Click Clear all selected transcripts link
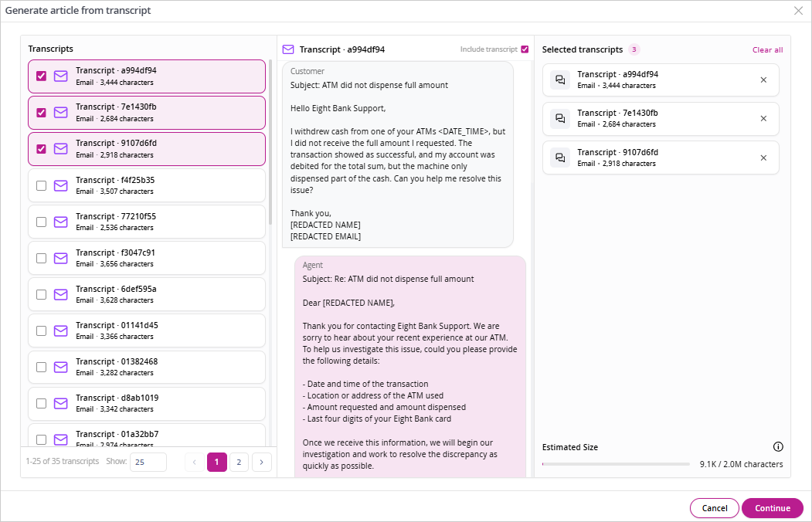This screenshot has width=812, height=522. [x=767, y=49]
